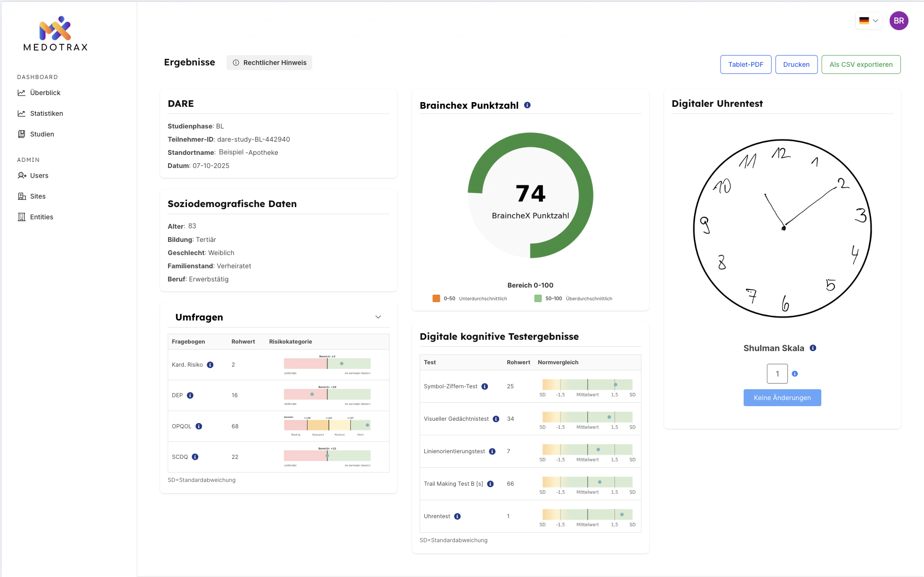Collapse the Umfragen panel
Viewport: 924px width, 577px height.
coord(378,317)
